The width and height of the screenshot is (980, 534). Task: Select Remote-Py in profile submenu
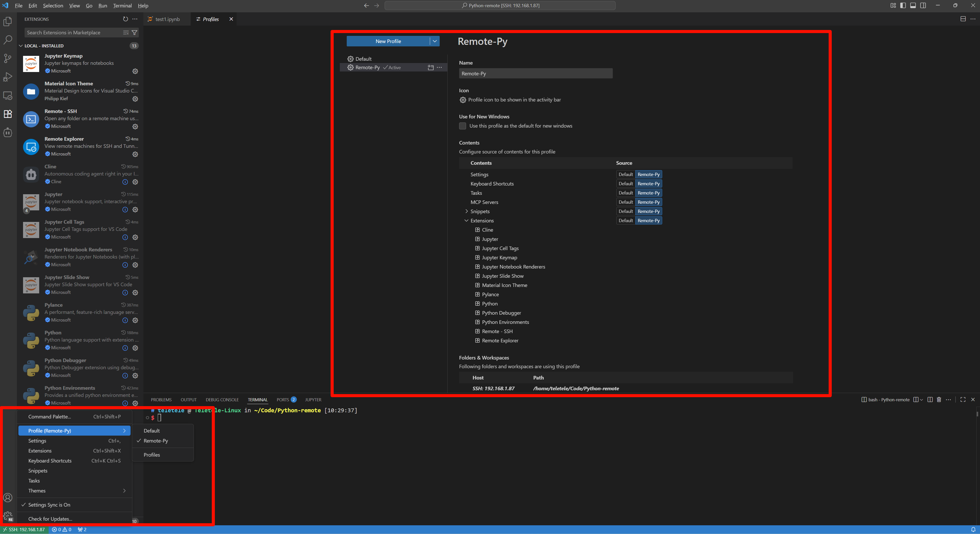tap(163, 441)
